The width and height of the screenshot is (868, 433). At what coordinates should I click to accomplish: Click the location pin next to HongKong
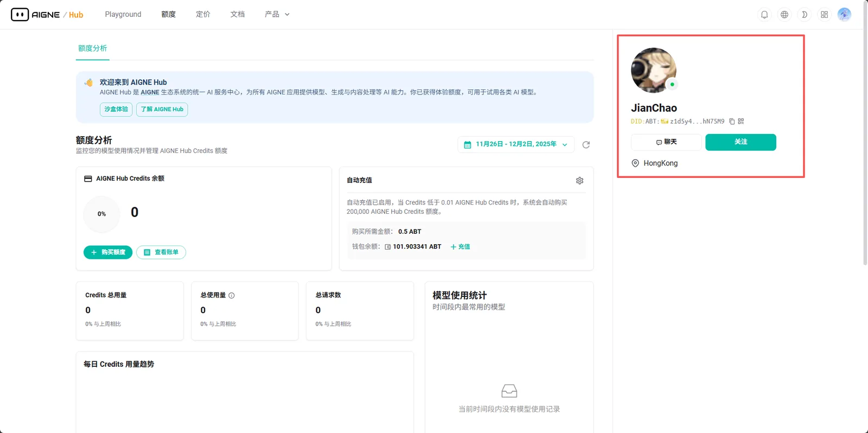[x=635, y=163]
